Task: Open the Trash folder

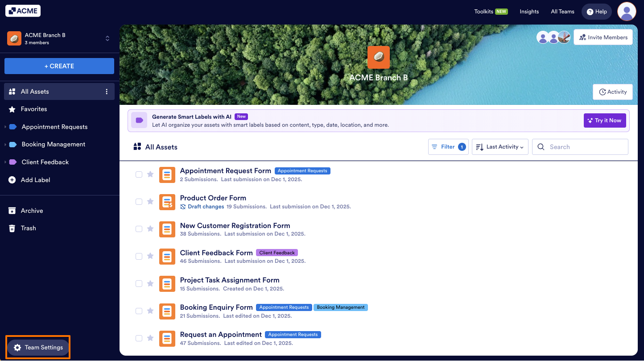Action: (x=59, y=228)
